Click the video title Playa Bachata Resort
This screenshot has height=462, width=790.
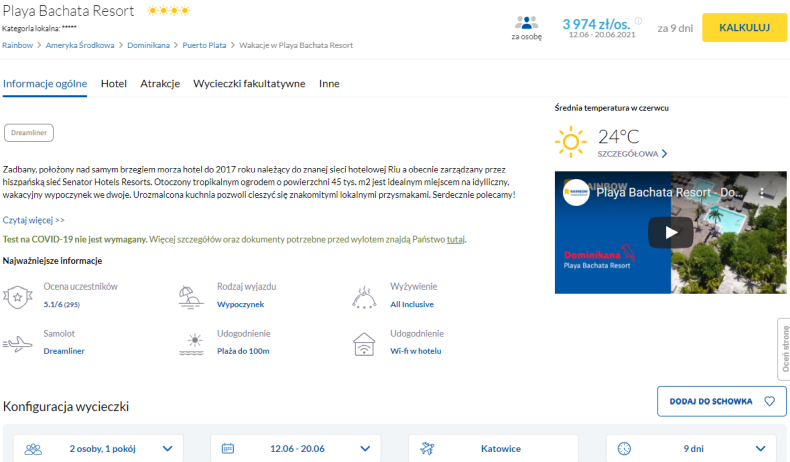point(670,192)
